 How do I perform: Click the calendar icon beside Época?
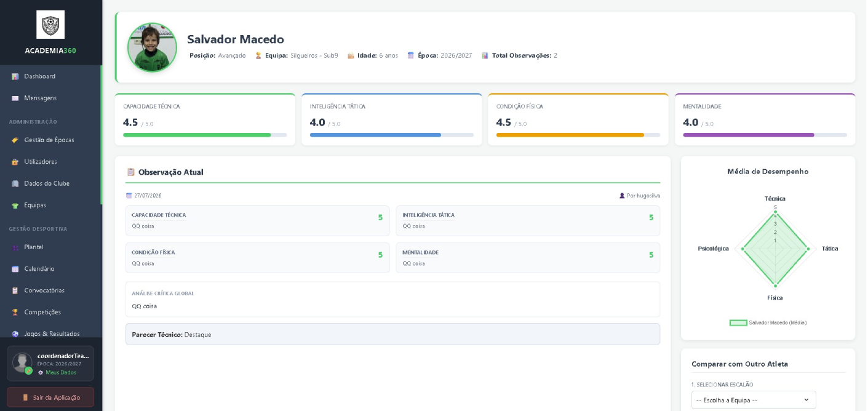[411, 55]
